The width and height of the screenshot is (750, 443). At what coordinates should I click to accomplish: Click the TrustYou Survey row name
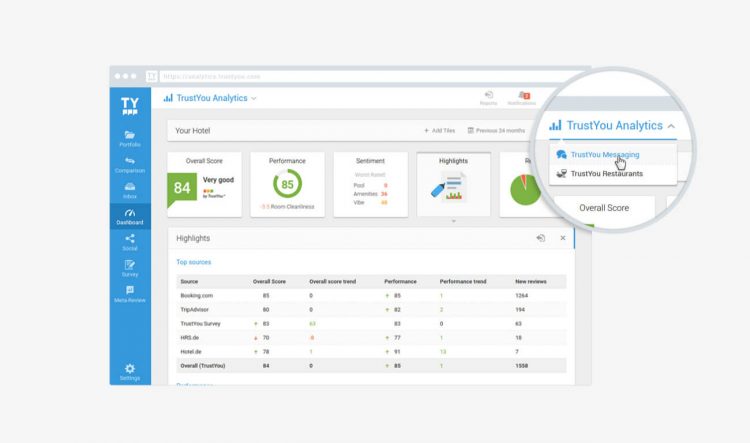tap(200, 323)
